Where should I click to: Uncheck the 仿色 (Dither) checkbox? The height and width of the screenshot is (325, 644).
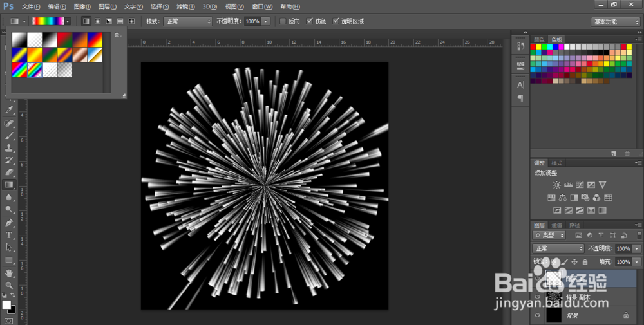click(x=309, y=21)
